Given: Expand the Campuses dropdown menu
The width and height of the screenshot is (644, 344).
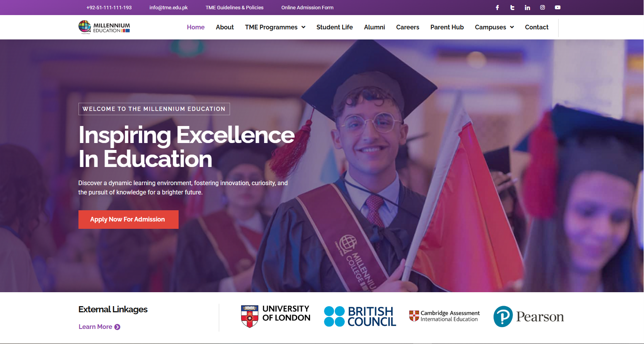Looking at the screenshot, I should pyautogui.click(x=494, y=27).
